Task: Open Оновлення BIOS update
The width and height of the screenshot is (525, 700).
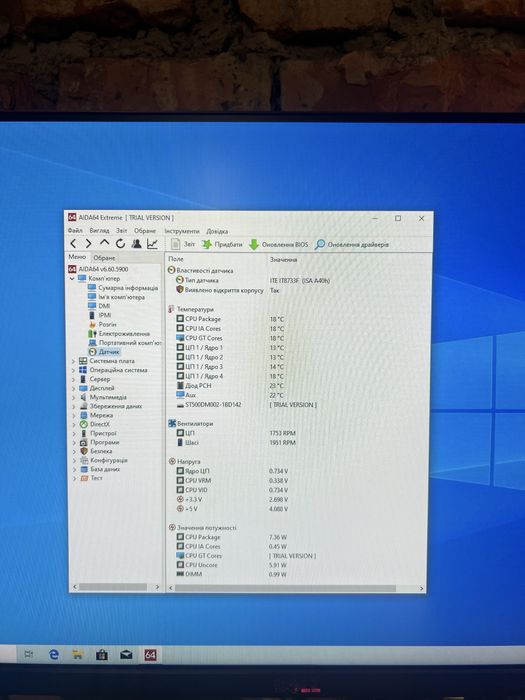Action: click(x=279, y=245)
